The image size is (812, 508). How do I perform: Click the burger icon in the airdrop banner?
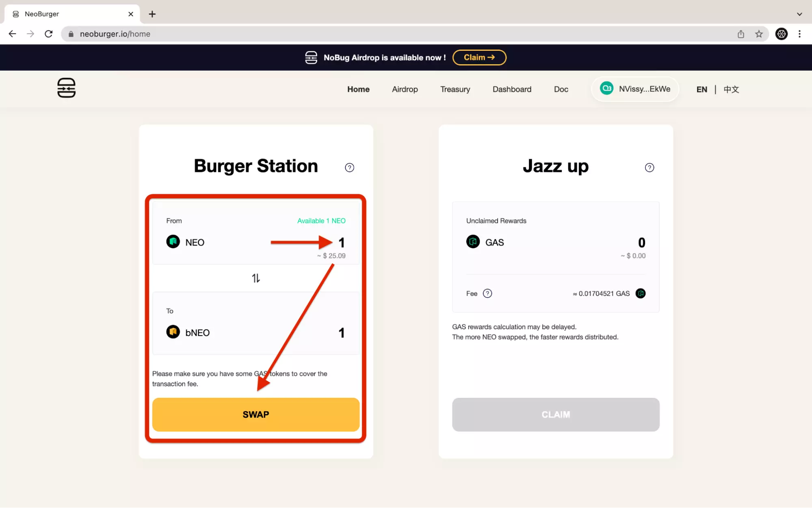311,58
